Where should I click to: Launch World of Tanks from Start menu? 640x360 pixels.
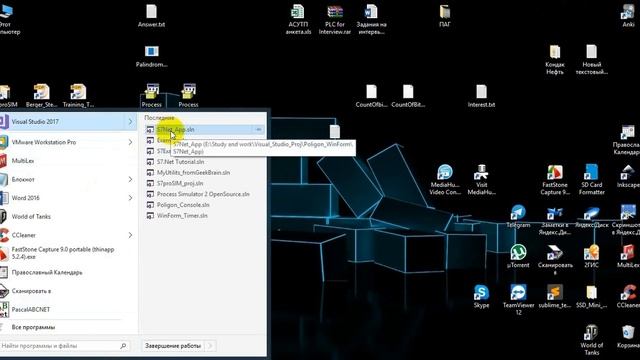68,216
